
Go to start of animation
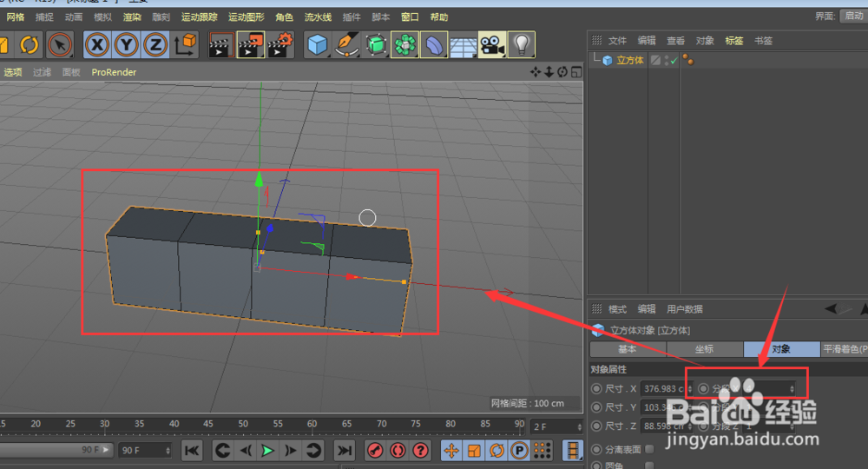coord(192,451)
